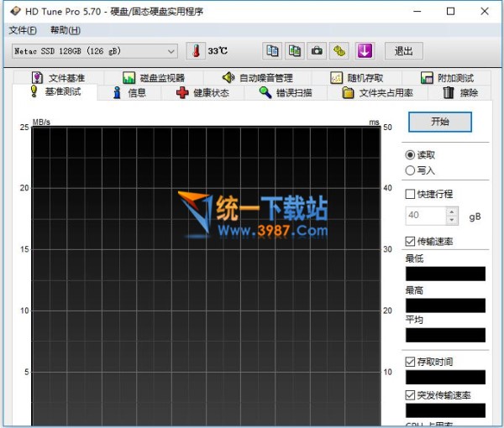Close the HD Tune Pro window
The image size is (504, 428).
485,11
